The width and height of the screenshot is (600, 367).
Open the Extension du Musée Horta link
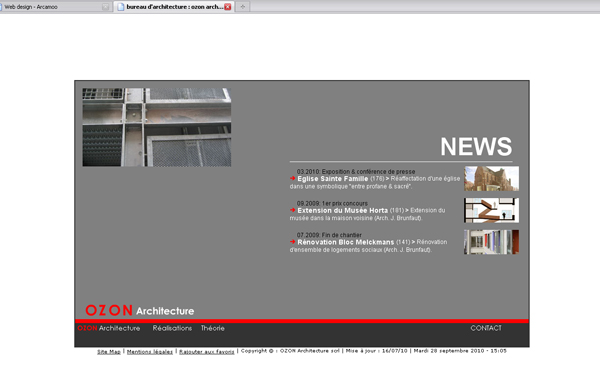(342, 210)
